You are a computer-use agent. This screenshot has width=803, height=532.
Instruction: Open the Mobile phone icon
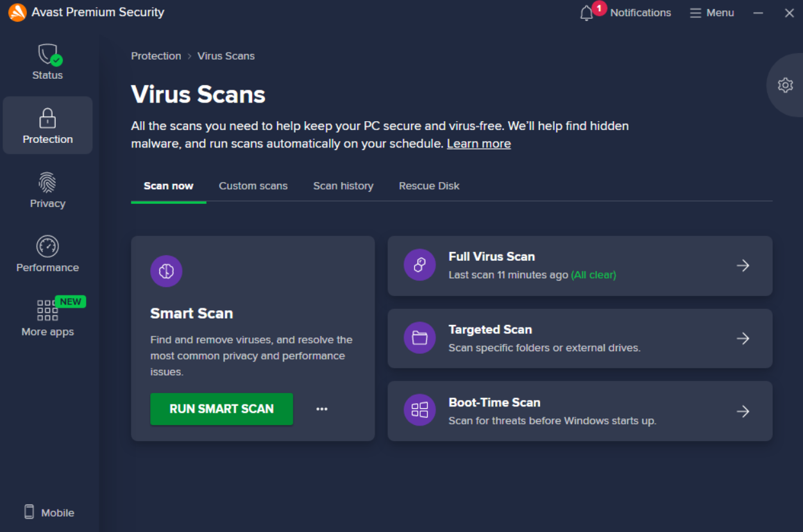(x=29, y=511)
